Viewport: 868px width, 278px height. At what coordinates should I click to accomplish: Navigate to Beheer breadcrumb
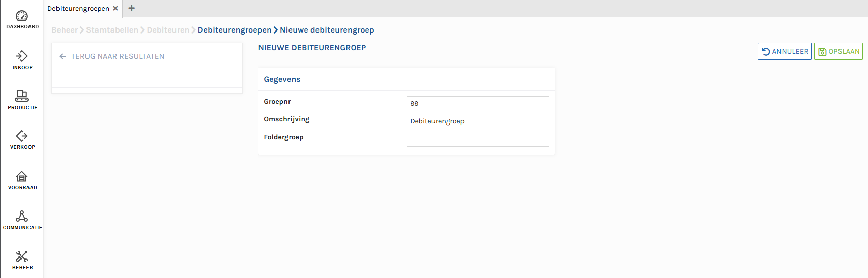tap(65, 30)
